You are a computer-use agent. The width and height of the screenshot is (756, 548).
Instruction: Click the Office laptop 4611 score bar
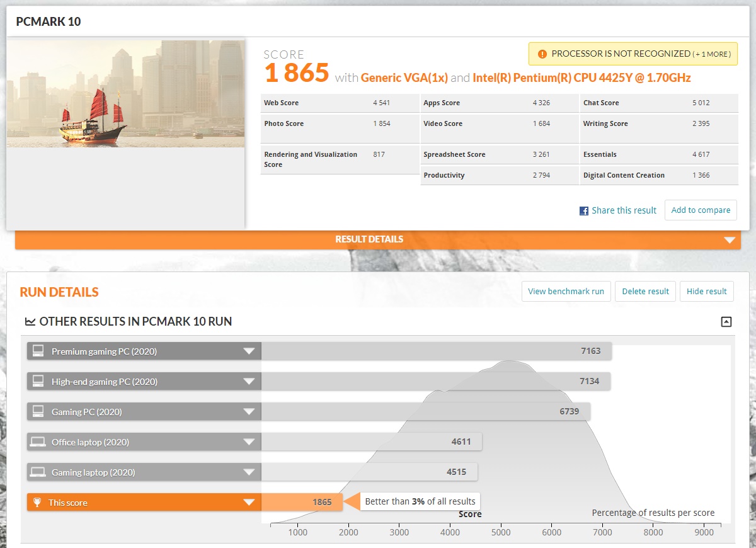[371, 442]
